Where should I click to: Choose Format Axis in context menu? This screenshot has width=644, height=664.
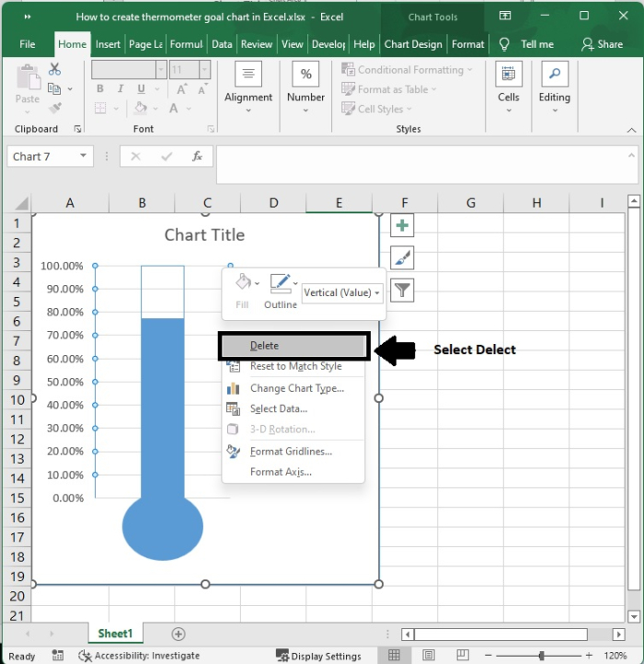[x=281, y=472]
